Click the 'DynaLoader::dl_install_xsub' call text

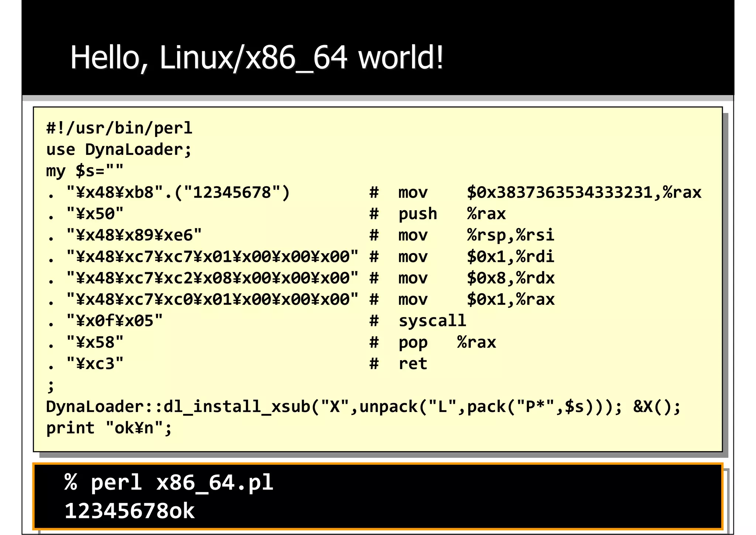[x=178, y=407]
